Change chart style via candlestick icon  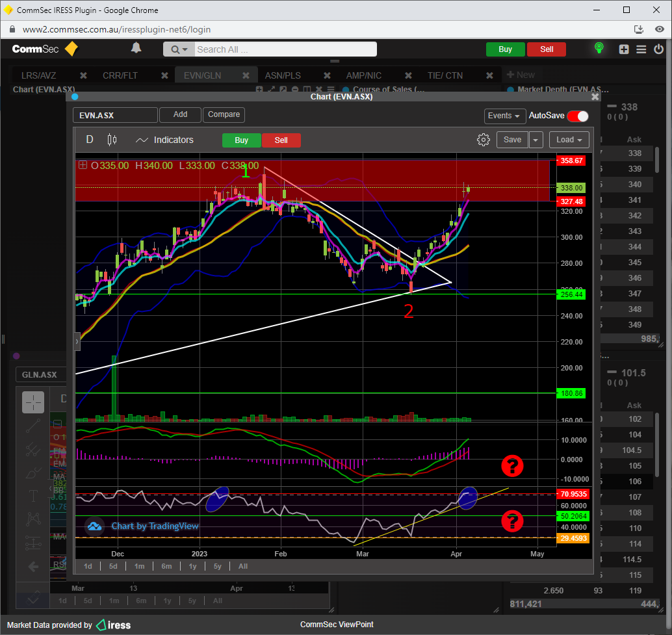tap(112, 140)
